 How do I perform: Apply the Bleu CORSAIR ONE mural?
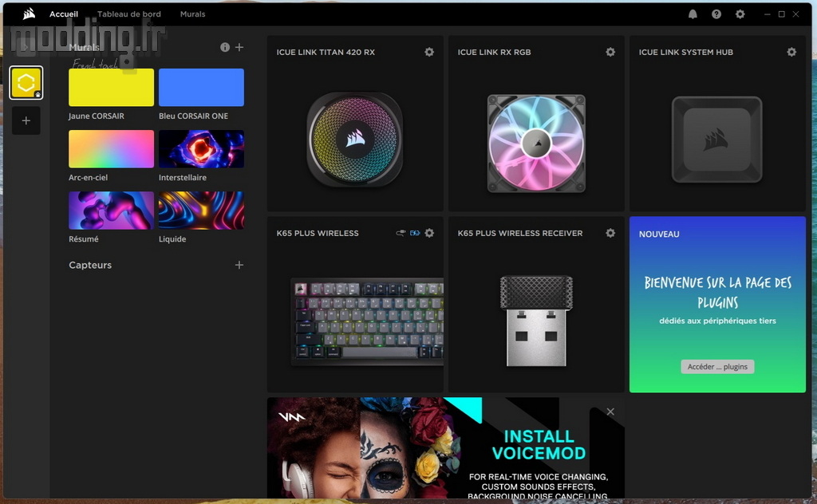201,88
